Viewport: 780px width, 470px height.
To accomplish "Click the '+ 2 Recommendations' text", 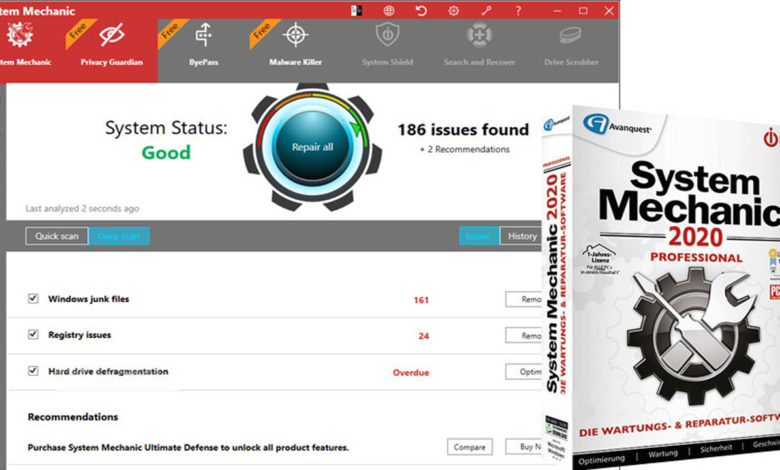I will 465,149.
